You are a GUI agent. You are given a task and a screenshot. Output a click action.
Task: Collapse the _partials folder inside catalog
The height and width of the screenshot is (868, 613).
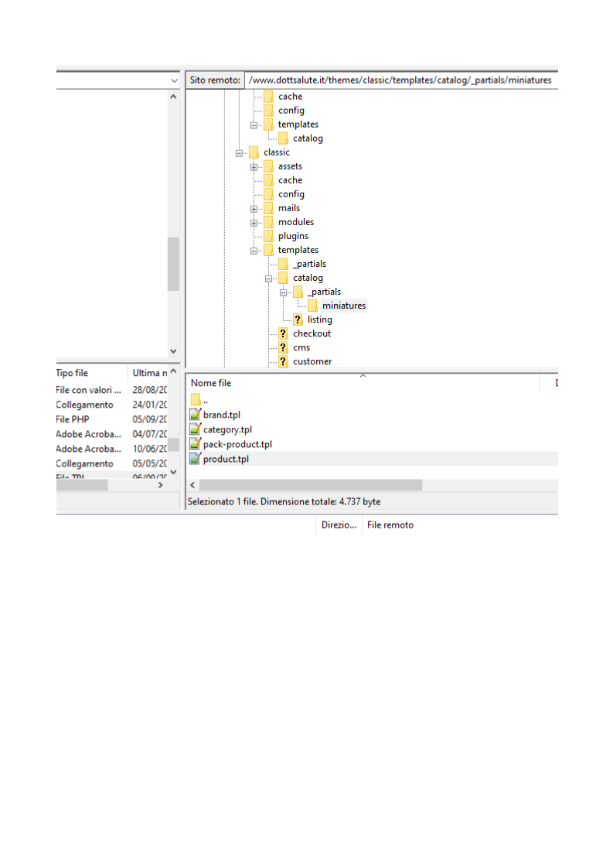coord(283,293)
